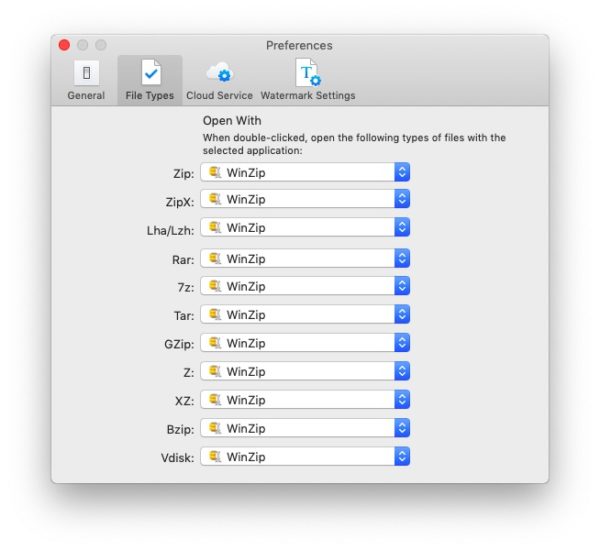Click the 7z: row label

click(x=186, y=287)
